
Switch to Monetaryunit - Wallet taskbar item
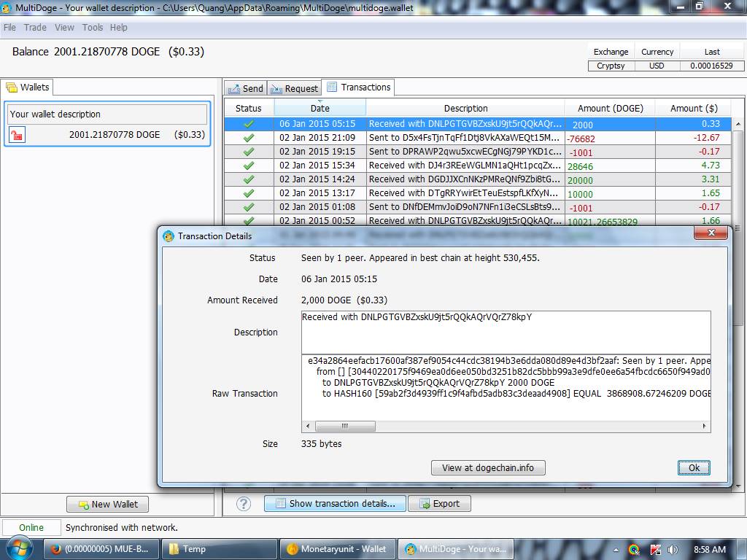point(337,549)
